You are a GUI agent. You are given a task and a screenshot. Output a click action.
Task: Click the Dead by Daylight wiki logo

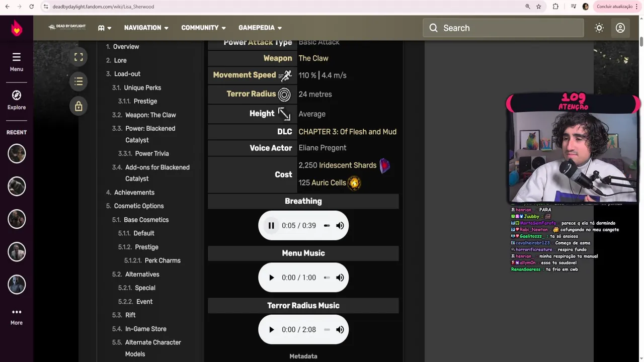pos(67,28)
